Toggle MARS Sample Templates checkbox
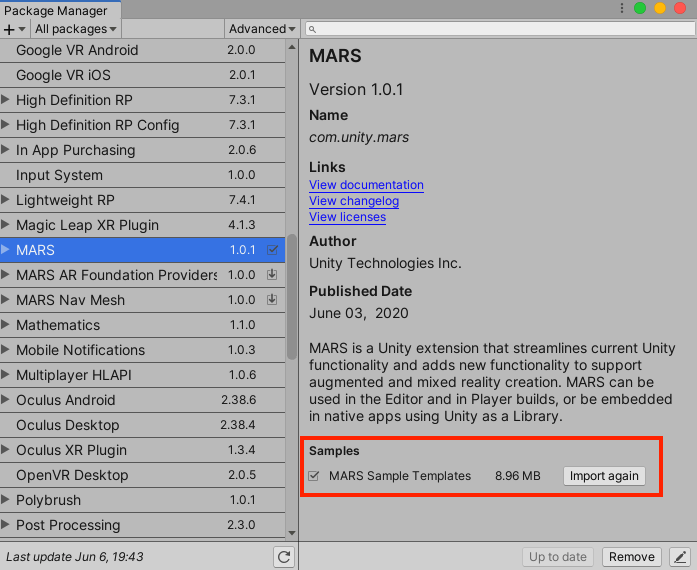The height and width of the screenshot is (570, 697). (314, 476)
